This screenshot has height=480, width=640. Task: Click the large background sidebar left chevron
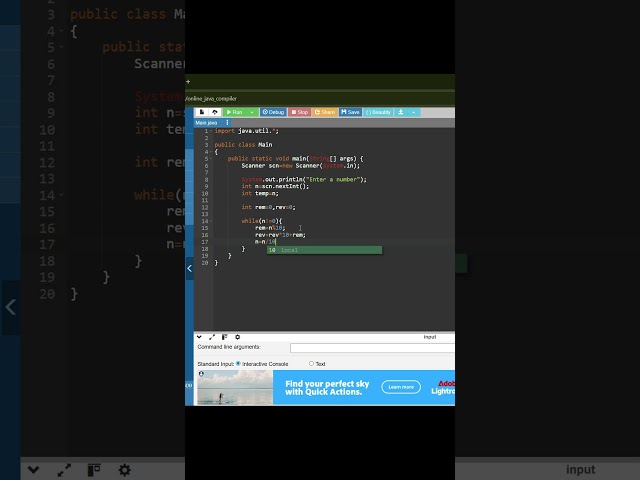coord(11,307)
